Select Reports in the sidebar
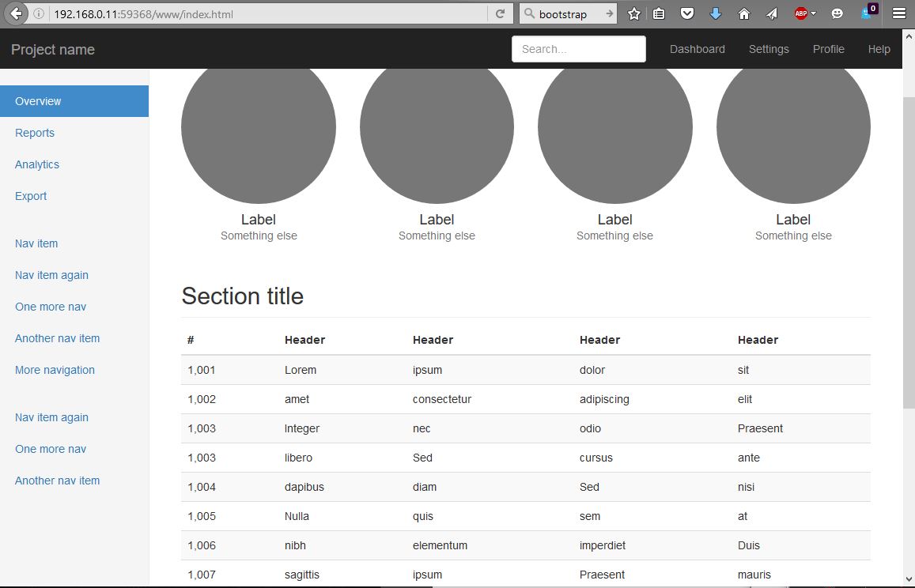 point(35,133)
